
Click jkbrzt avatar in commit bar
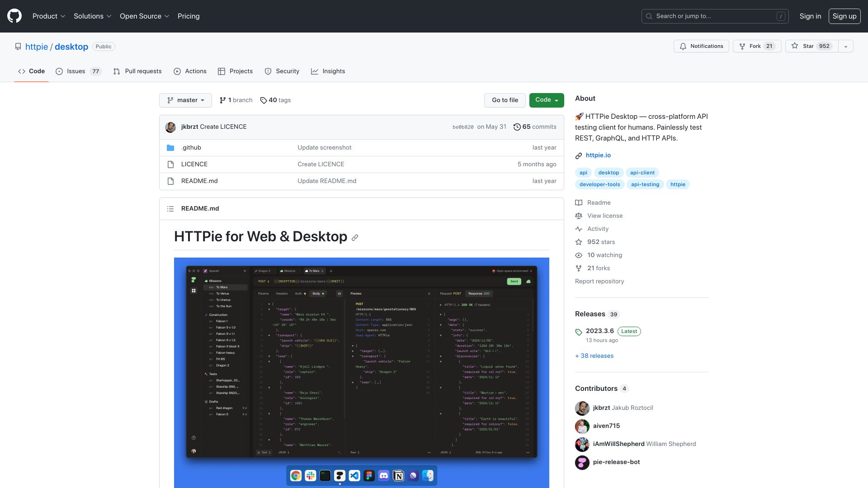pos(170,127)
